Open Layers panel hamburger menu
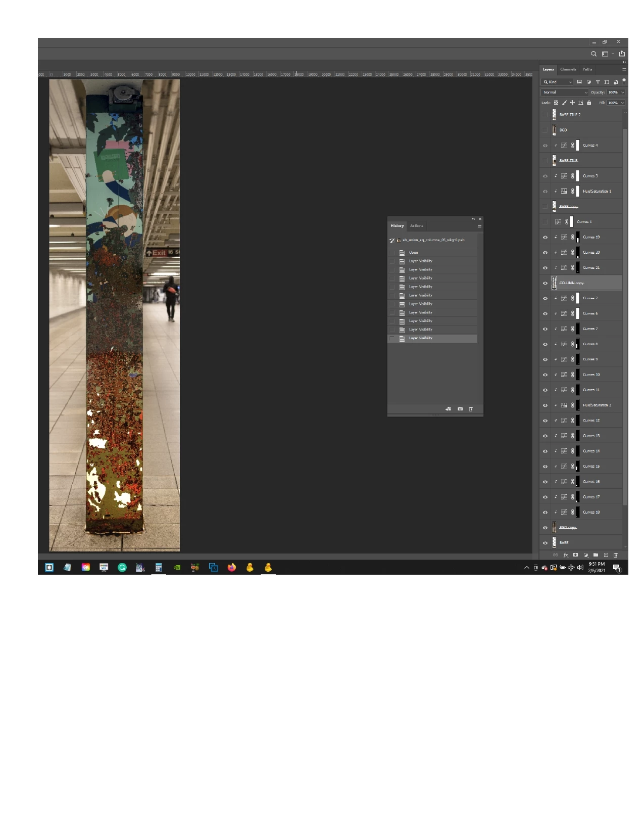 click(x=624, y=69)
